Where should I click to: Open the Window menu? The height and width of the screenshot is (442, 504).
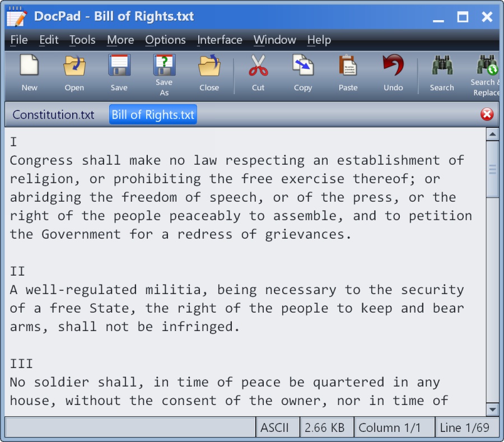point(275,40)
